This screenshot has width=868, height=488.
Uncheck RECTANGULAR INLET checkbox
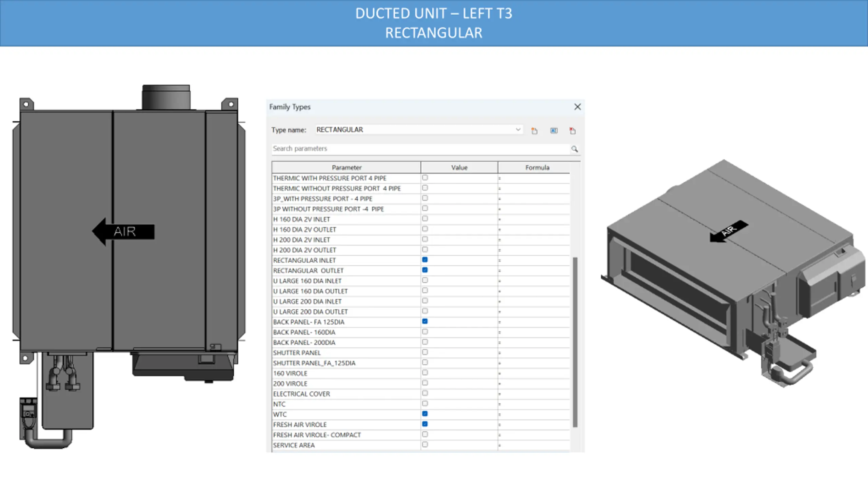tap(425, 260)
